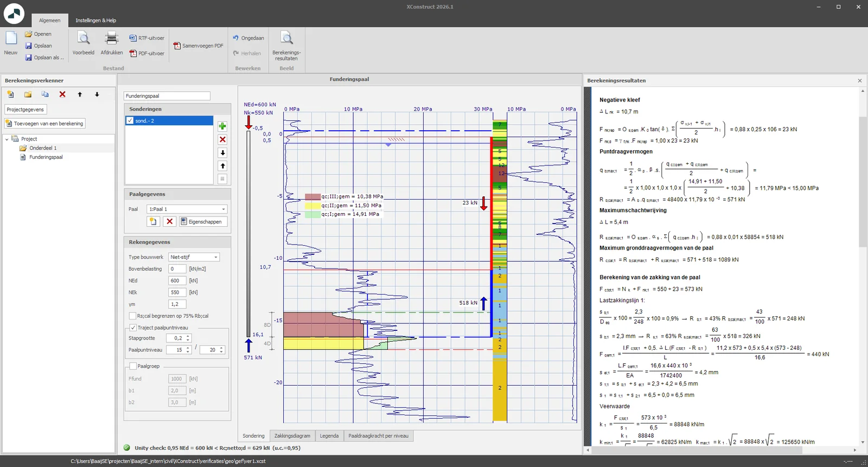Increase the Stapgrootte spinner value

[188, 336]
